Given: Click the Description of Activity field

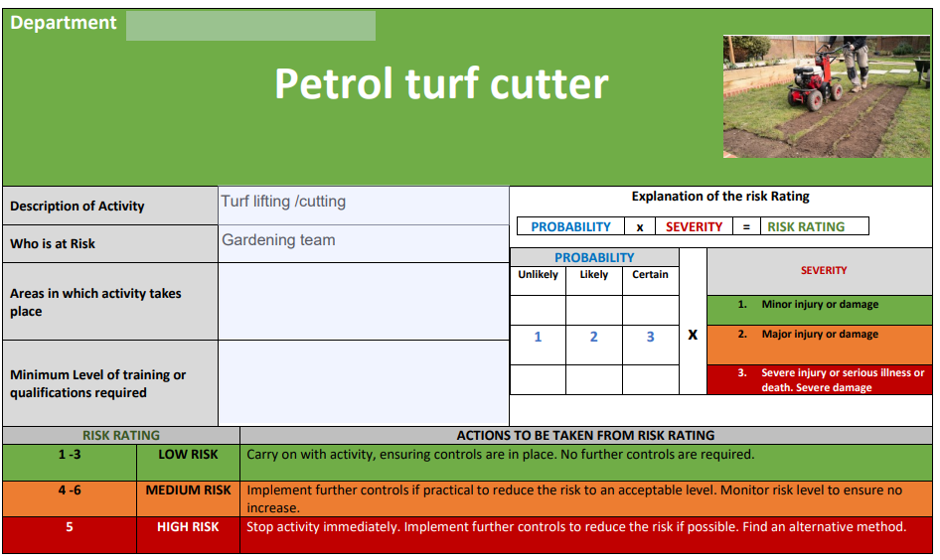Looking at the screenshot, I should 363,206.
